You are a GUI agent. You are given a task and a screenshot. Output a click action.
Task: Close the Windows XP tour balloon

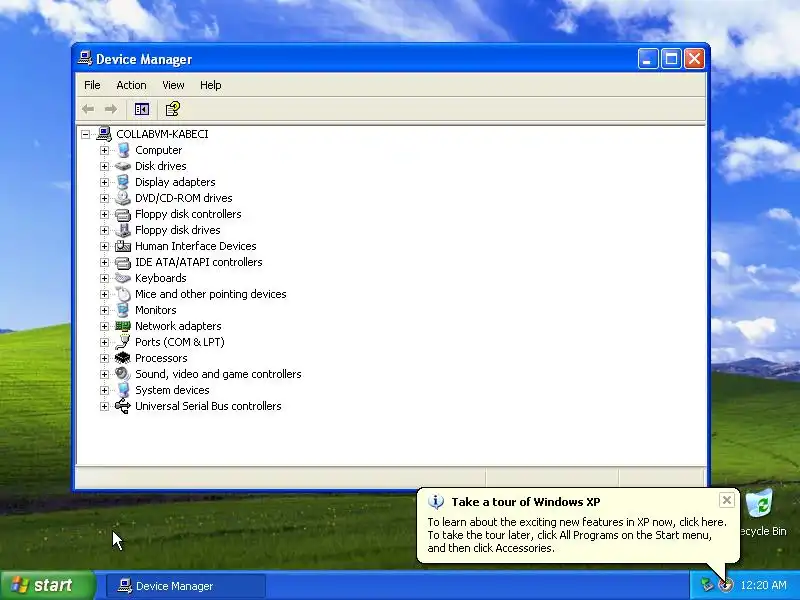coord(727,500)
